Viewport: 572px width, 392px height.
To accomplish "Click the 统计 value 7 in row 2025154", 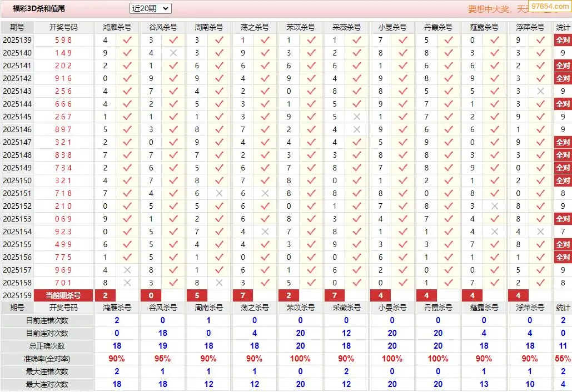I will [563, 232].
